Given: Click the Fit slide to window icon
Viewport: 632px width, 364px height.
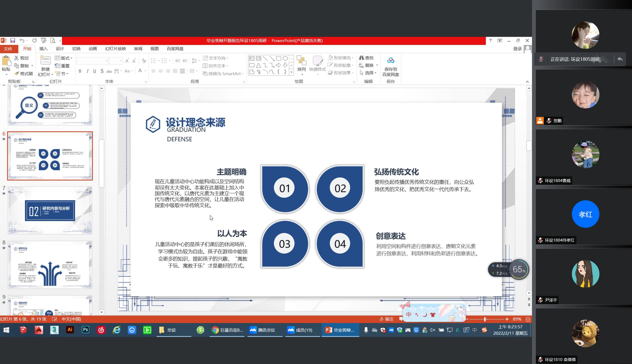Looking at the screenshot, I should coord(528,319).
